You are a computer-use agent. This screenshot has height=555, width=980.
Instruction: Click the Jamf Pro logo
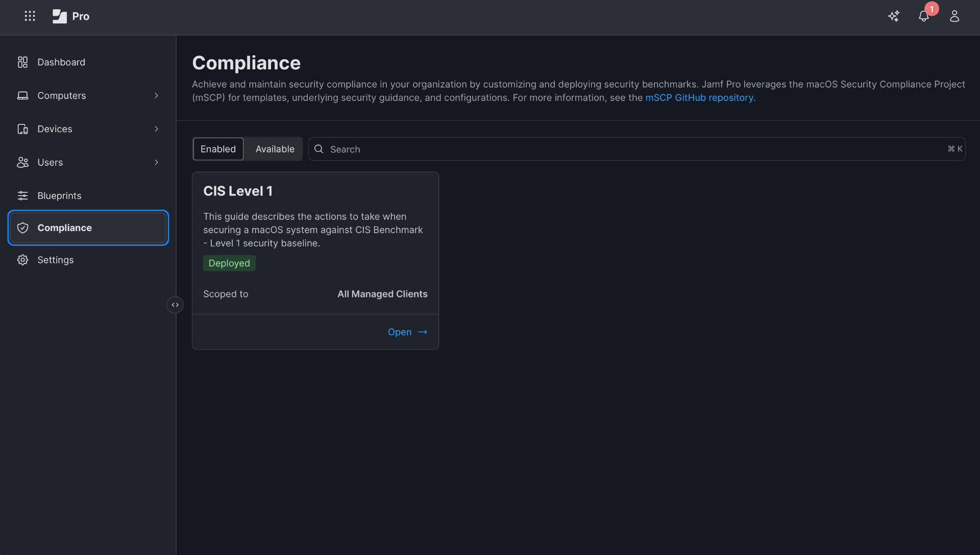click(71, 16)
